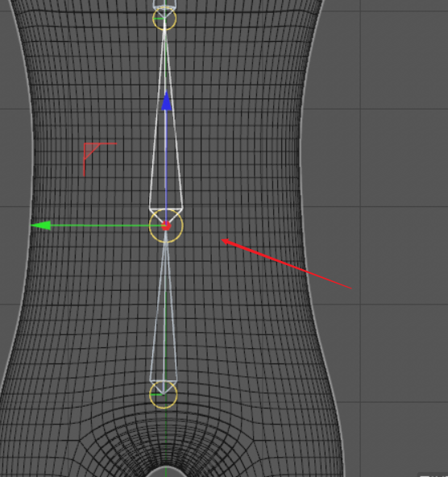Select the upper bone between top and middle joints

tap(166, 122)
